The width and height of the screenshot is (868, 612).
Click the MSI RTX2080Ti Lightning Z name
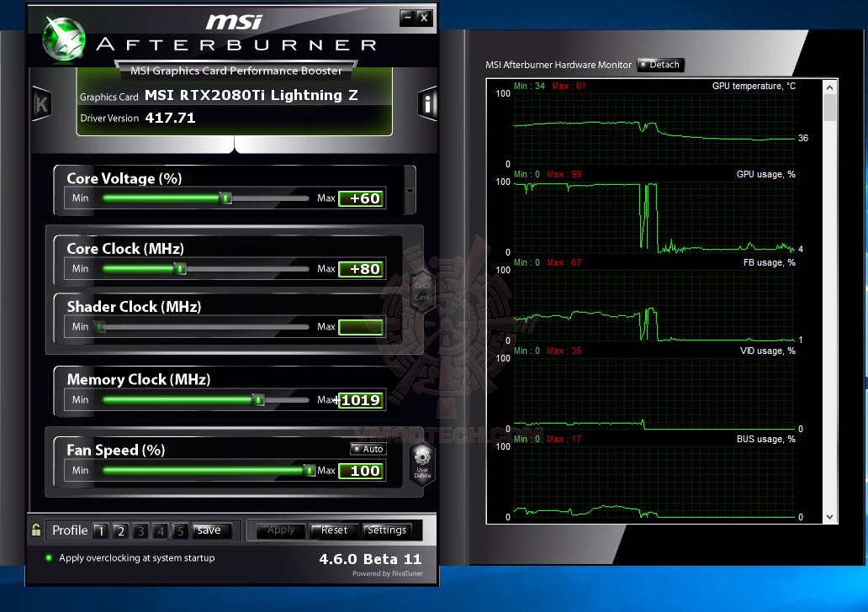click(x=251, y=95)
